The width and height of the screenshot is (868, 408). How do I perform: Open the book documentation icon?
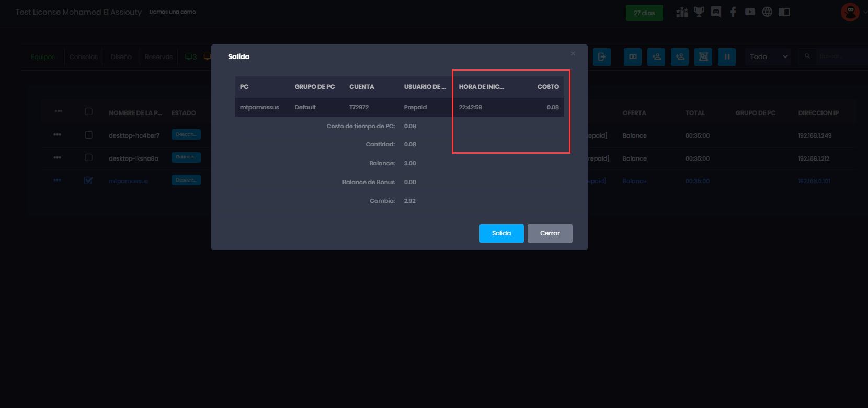[x=784, y=12]
